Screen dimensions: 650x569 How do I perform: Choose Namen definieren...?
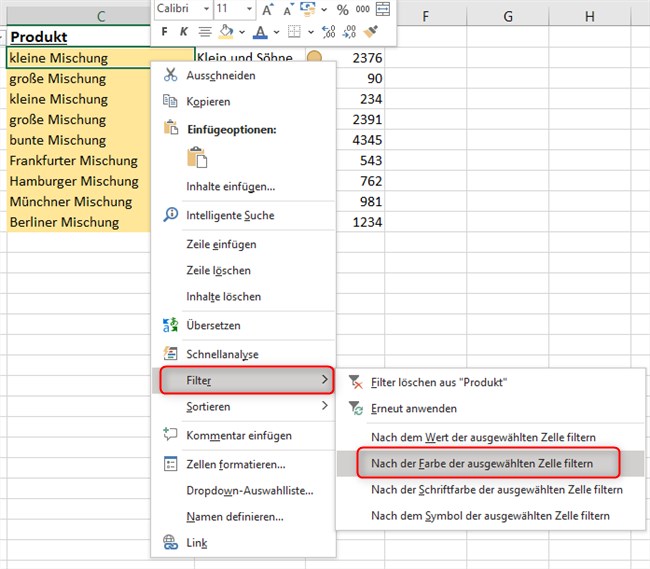pos(235,517)
